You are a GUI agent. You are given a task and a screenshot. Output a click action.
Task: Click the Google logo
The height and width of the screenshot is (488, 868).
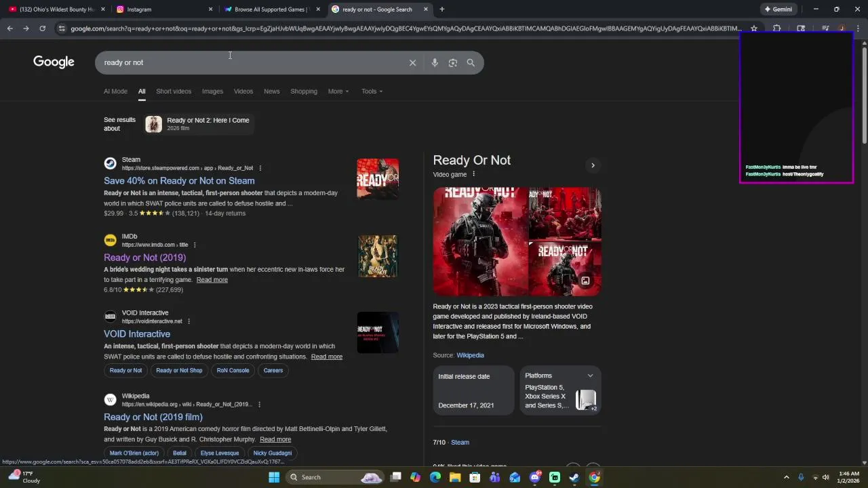(54, 62)
